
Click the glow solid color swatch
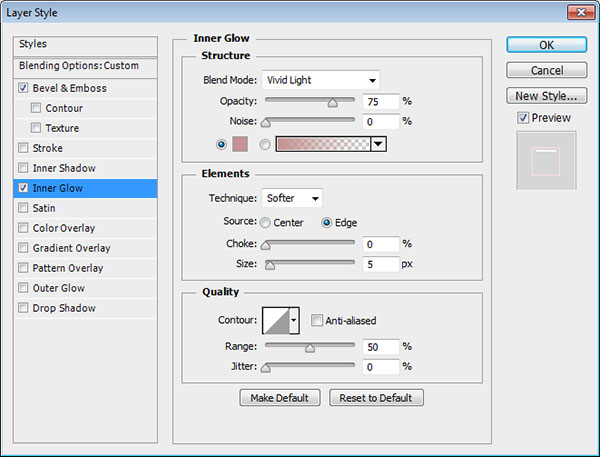tap(240, 143)
